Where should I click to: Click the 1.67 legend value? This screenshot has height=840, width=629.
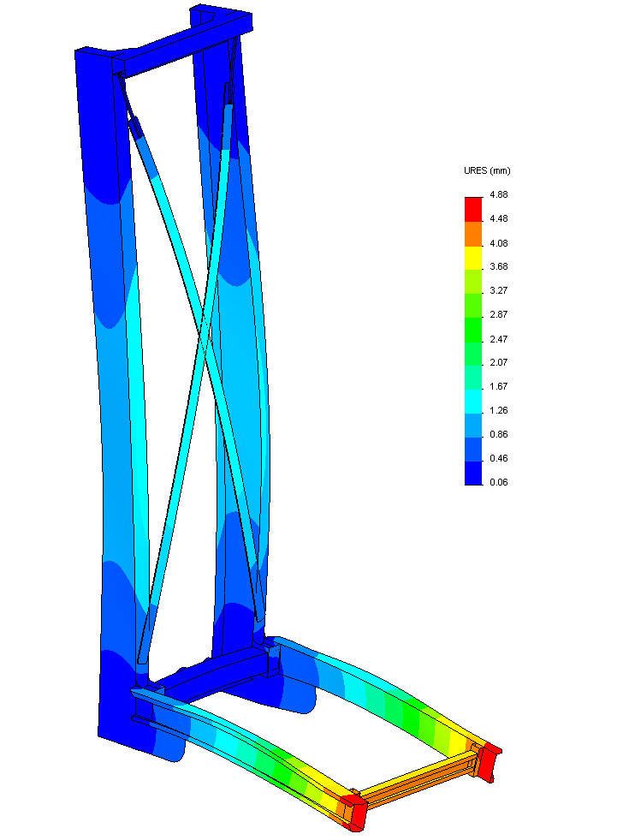[x=498, y=386]
